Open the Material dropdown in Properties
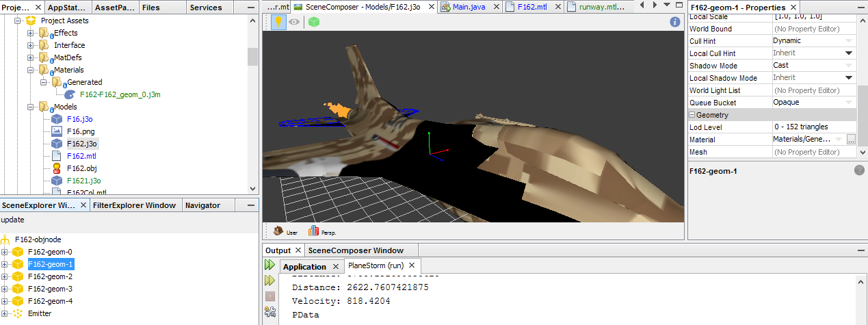The image size is (868, 325). coord(839,139)
